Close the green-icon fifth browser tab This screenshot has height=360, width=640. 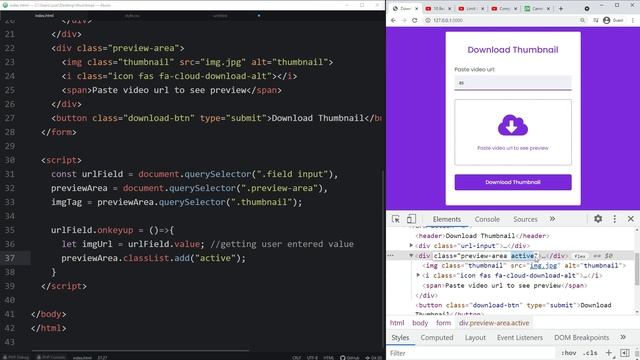[x=548, y=8]
